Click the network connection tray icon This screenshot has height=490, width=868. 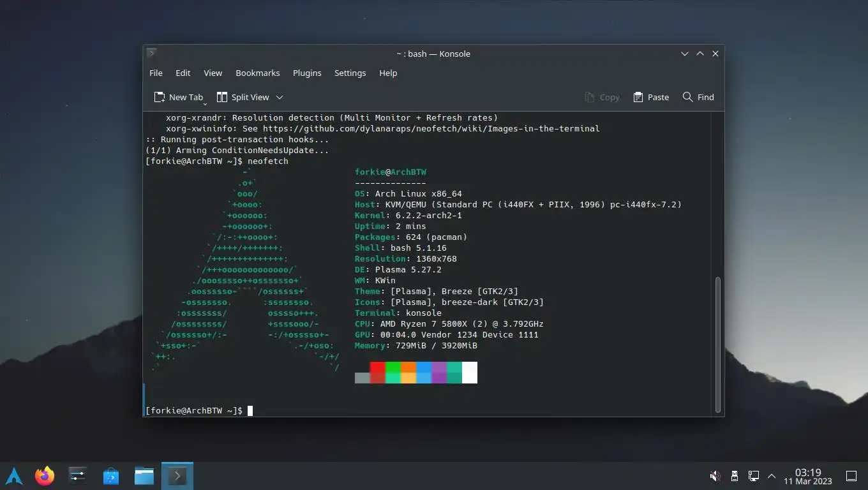coord(754,476)
